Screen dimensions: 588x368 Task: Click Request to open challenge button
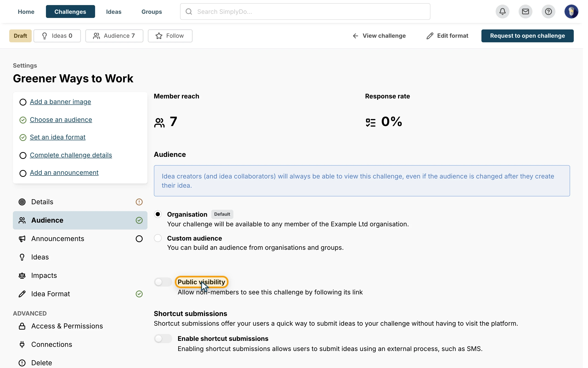[x=527, y=36]
